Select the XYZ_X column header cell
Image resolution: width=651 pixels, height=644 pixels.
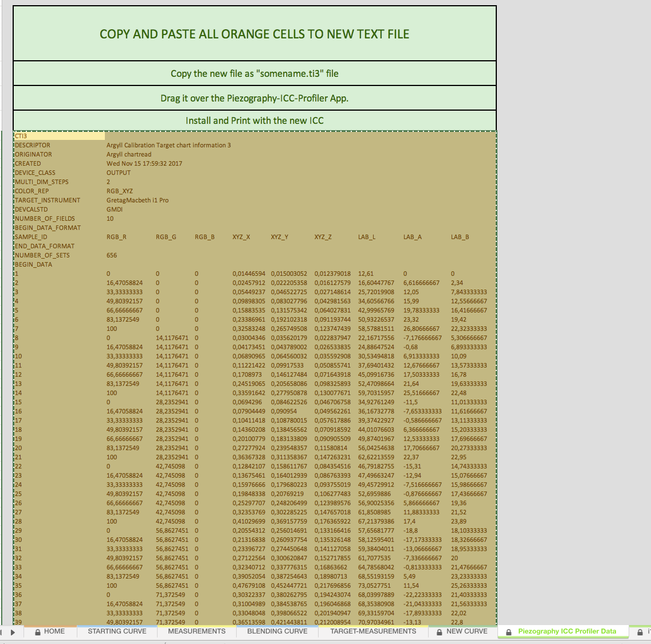click(241, 237)
